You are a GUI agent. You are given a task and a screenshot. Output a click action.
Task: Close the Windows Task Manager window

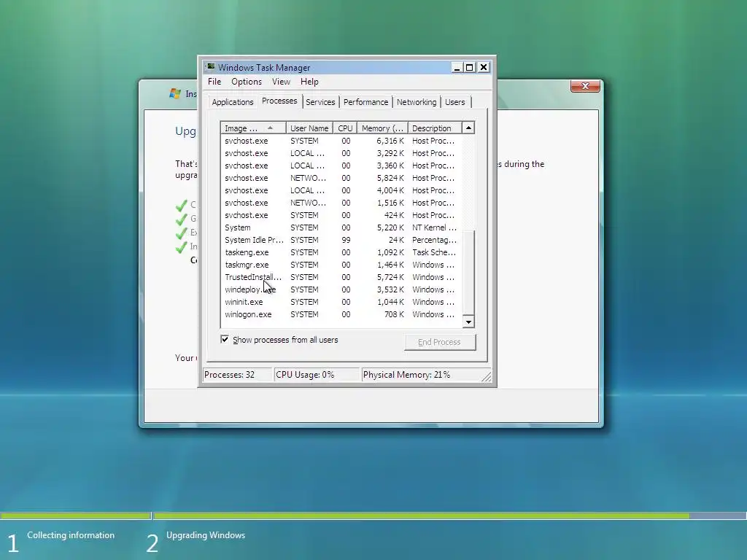pos(483,67)
